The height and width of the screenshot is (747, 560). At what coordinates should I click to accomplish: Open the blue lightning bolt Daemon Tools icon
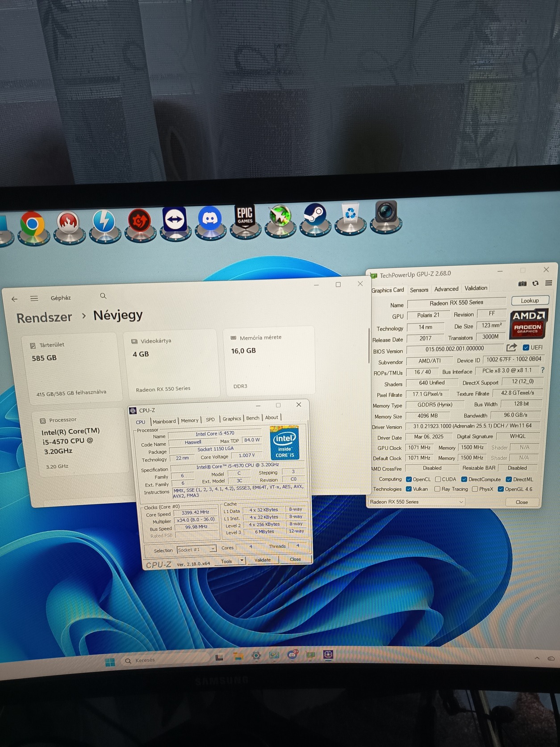point(104,221)
